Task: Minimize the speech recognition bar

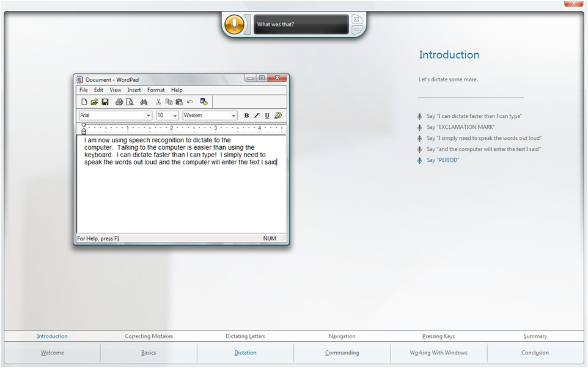Action: click(x=356, y=29)
